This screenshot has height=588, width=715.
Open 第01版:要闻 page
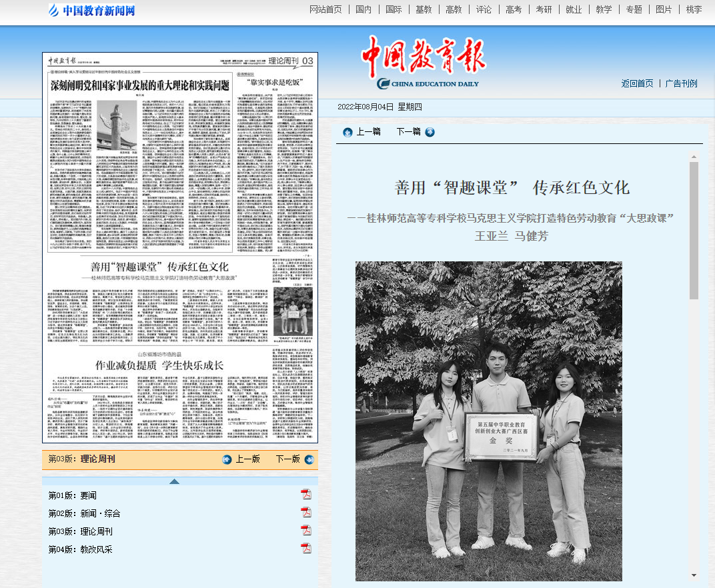click(73, 495)
